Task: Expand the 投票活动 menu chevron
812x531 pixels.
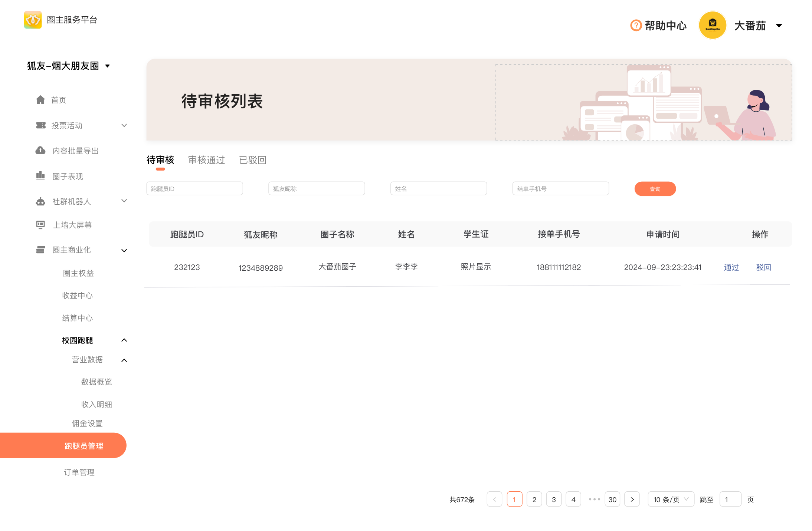Action: [x=124, y=125]
